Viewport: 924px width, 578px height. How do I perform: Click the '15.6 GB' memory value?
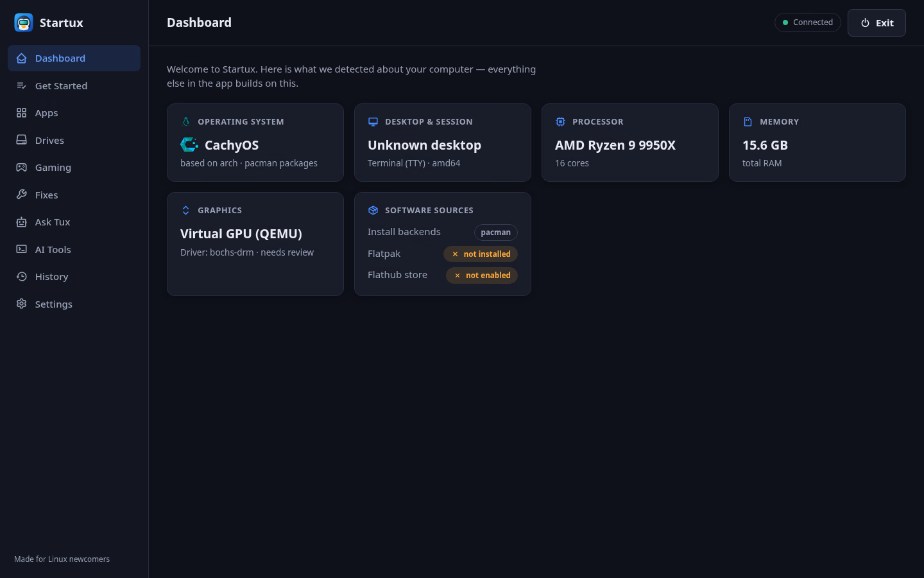tap(765, 145)
